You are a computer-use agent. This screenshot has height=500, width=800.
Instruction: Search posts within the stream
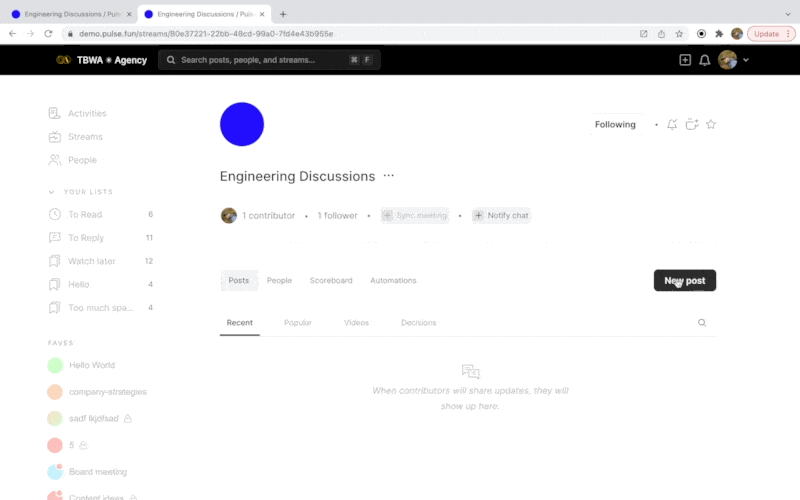(x=702, y=323)
